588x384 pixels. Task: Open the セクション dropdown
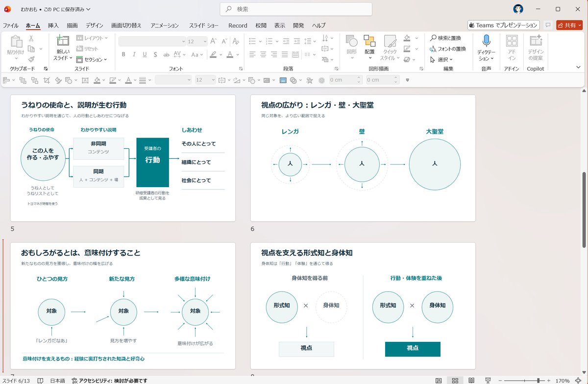[x=92, y=59]
